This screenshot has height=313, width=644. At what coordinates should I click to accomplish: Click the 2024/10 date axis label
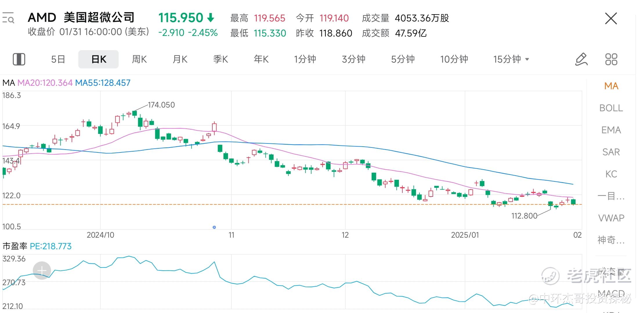tap(100, 235)
